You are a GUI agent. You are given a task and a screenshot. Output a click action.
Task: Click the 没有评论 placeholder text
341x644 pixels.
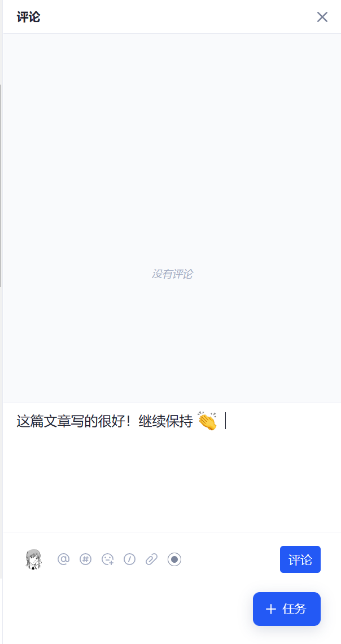coord(172,274)
